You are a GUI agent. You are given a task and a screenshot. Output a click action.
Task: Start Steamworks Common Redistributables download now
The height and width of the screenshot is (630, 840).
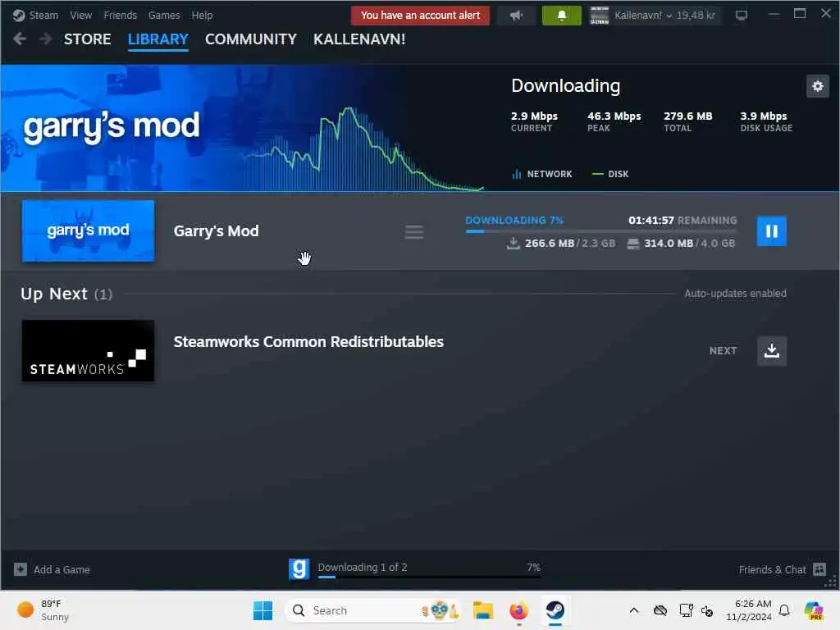pos(771,351)
